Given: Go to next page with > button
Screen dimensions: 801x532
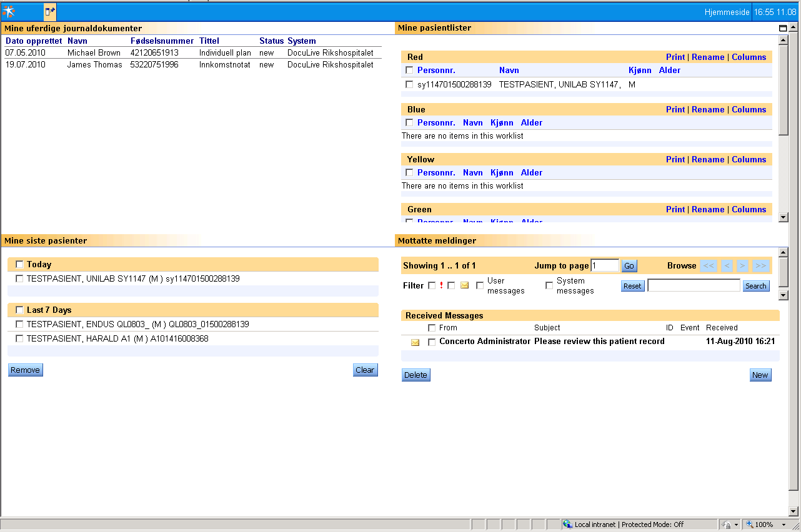Looking at the screenshot, I should point(743,265).
